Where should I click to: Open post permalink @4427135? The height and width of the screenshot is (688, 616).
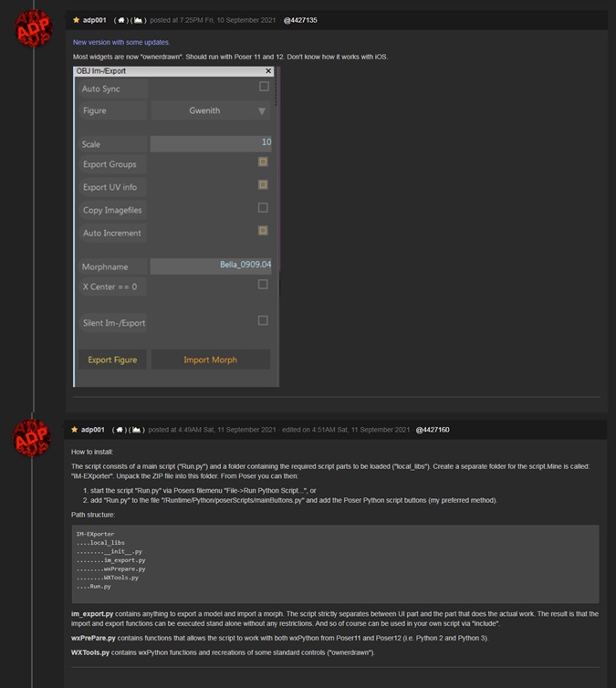[x=300, y=20]
